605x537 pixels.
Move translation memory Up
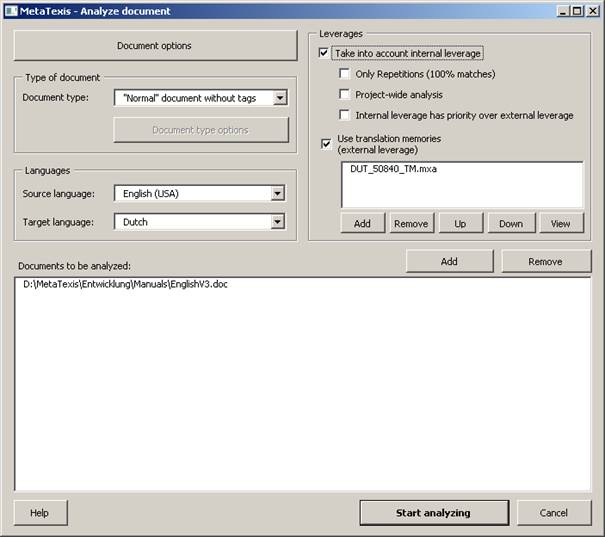coord(460,223)
